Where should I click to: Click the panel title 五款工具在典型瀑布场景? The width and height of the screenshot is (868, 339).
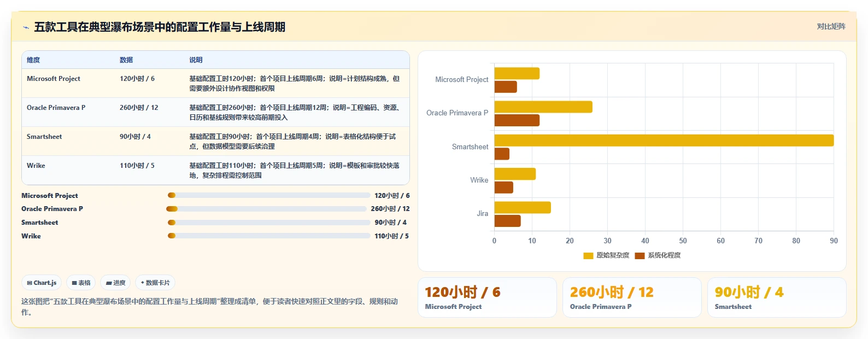[160, 27]
